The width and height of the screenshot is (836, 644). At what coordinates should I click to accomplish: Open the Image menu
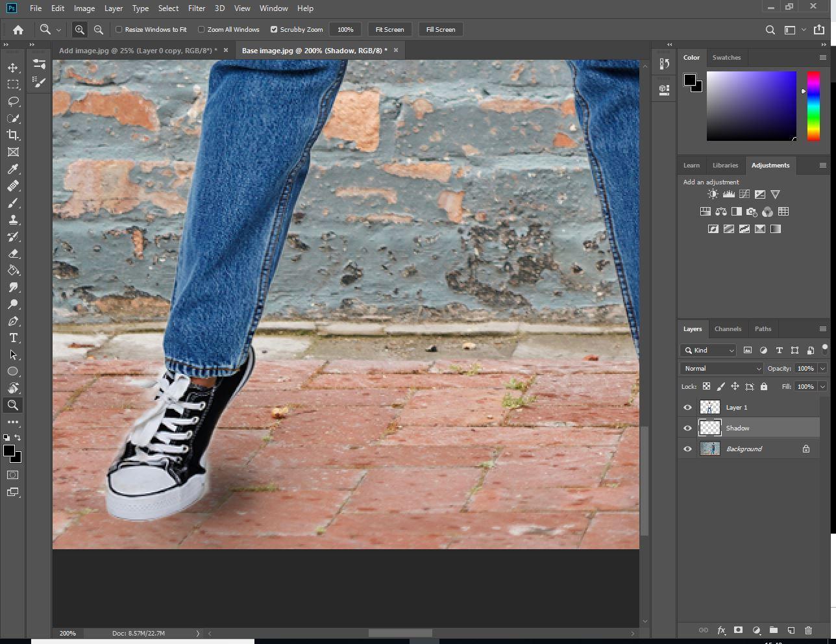[x=84, y=8]
